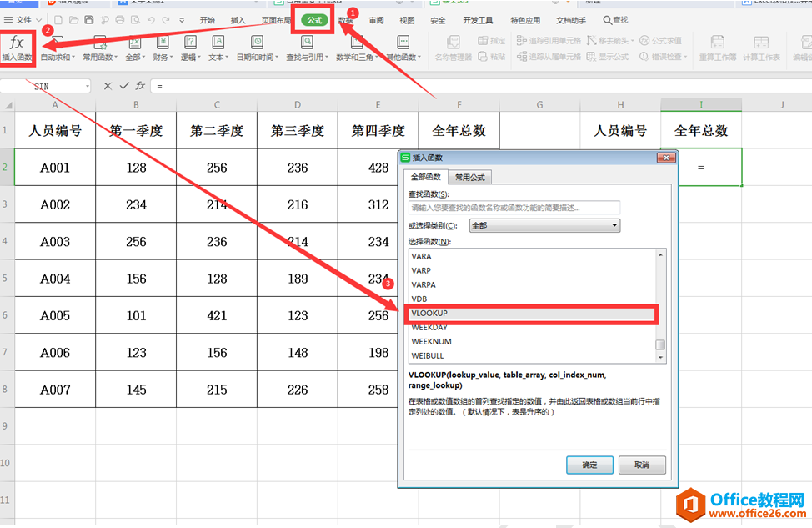812x528 pixels.
Task: Click the Insert Function fx ribbon button
Action: click(x=17, y=48)
